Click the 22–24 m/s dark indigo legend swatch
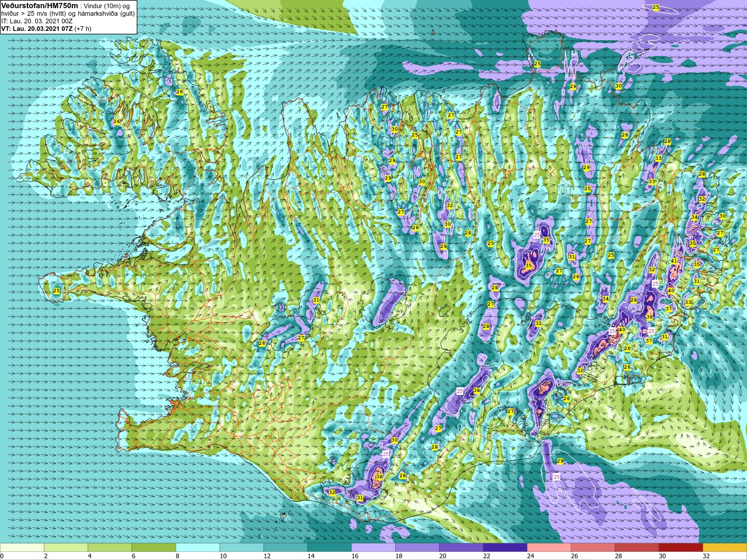This screenshot has height=560, width=747. (x=505, y=548)
